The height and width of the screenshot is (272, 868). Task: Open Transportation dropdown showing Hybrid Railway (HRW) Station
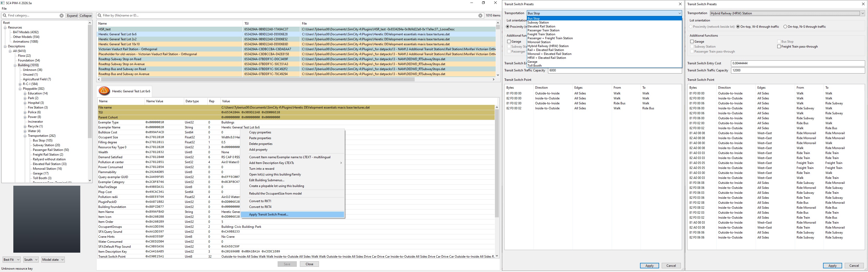[x=787, y=13]
